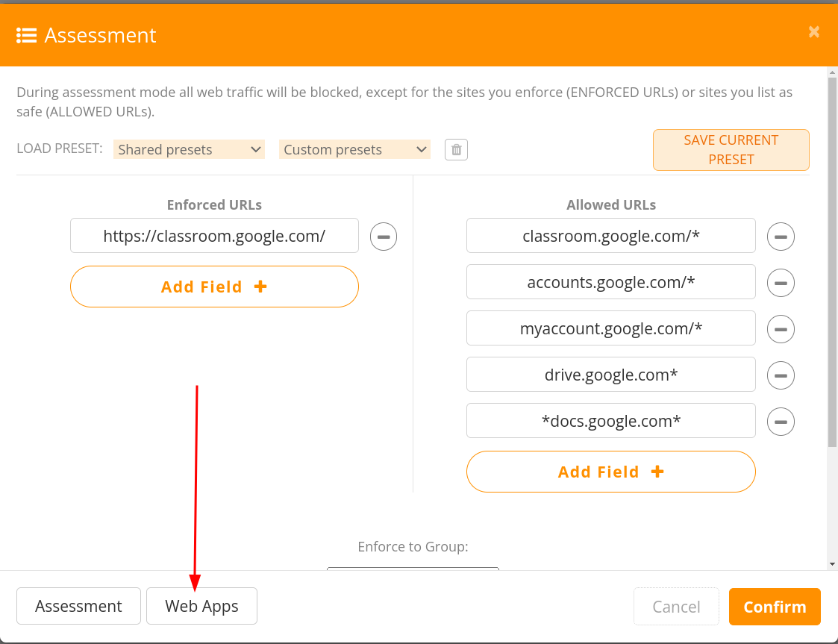Remove the myaccount.google.com/* allowed URL
Viewport: 838px width, 644px height.
781,329
